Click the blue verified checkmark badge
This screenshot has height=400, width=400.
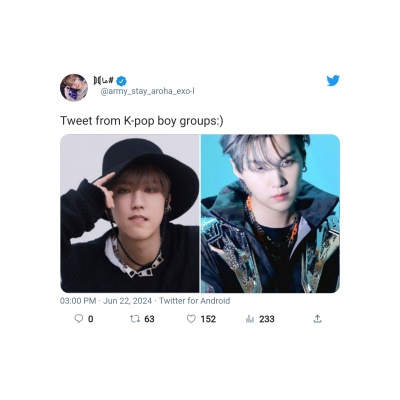(121, 80)
